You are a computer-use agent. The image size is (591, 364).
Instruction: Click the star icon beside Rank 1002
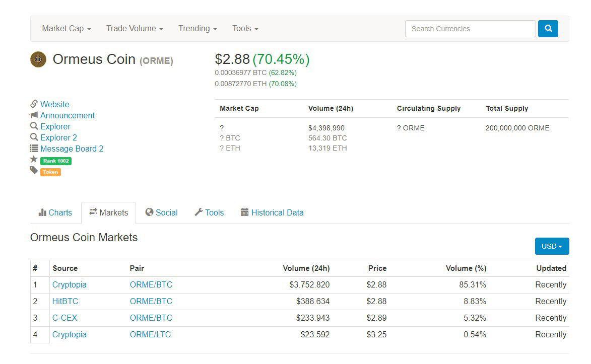[x=34, y=160]
